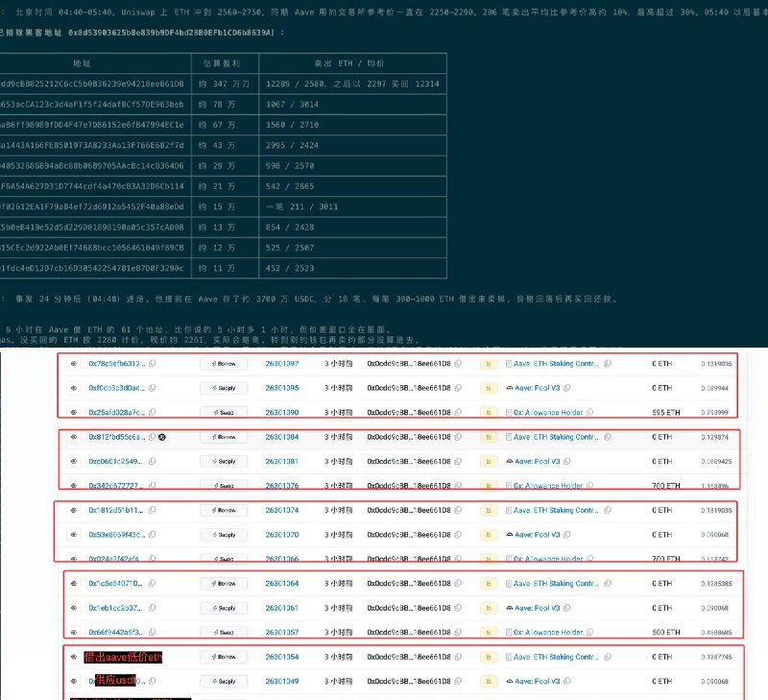Viewport: 768px width, 700px height.
Task: Open 0x: Allowance Holder link in block 26301057 row
Action: pos(548,633)
